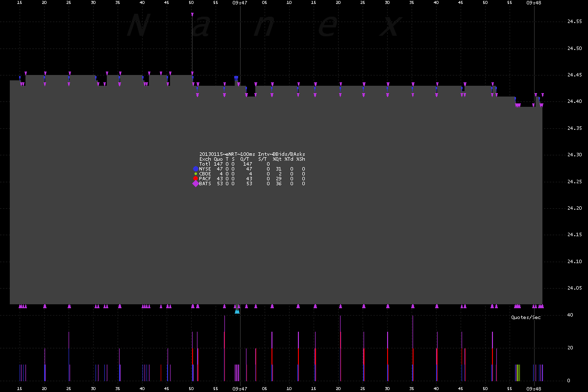
Task: Select the cyan triangles below the chart
Action: [x=237, y=311]
